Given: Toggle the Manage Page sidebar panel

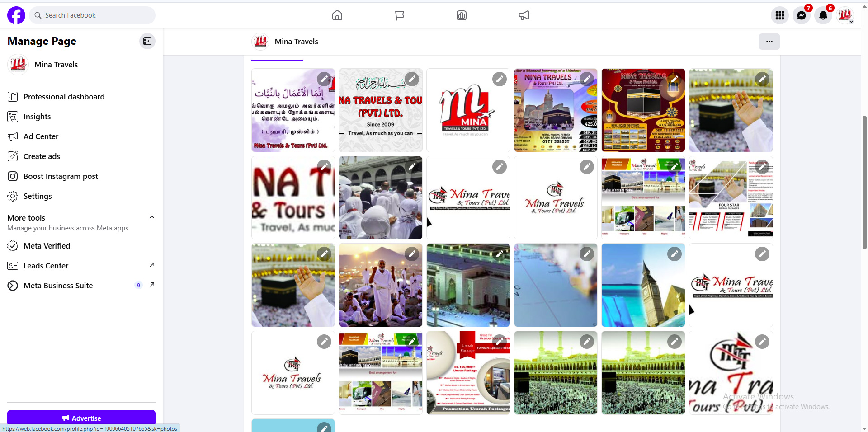Looking at the screenshot, I should (x=147, y=41).
